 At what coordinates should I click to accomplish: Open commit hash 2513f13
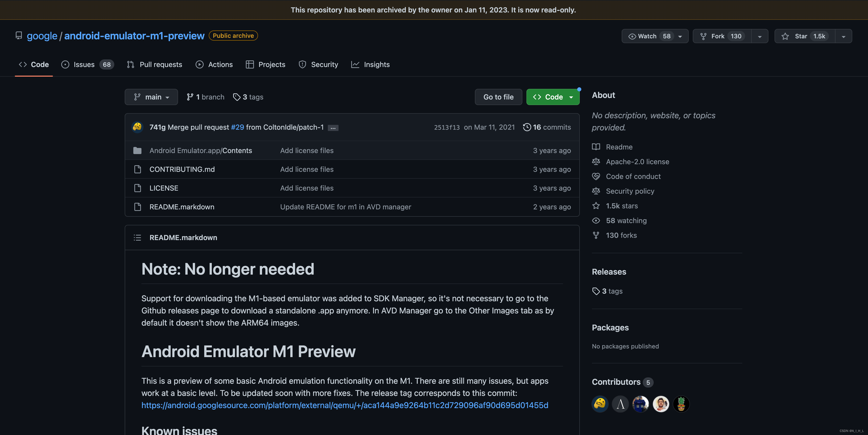447,127
